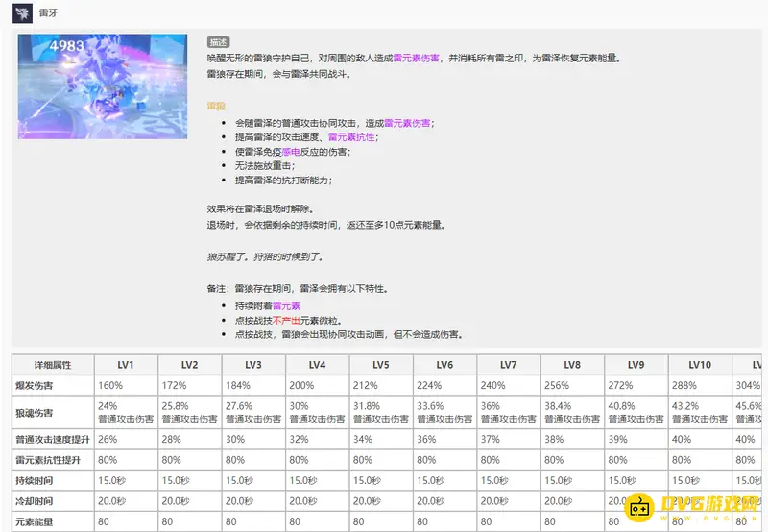Click the 普通攻击速度提升 row label
The width and height of the screenshot is (768, 532).
[52, 440]
